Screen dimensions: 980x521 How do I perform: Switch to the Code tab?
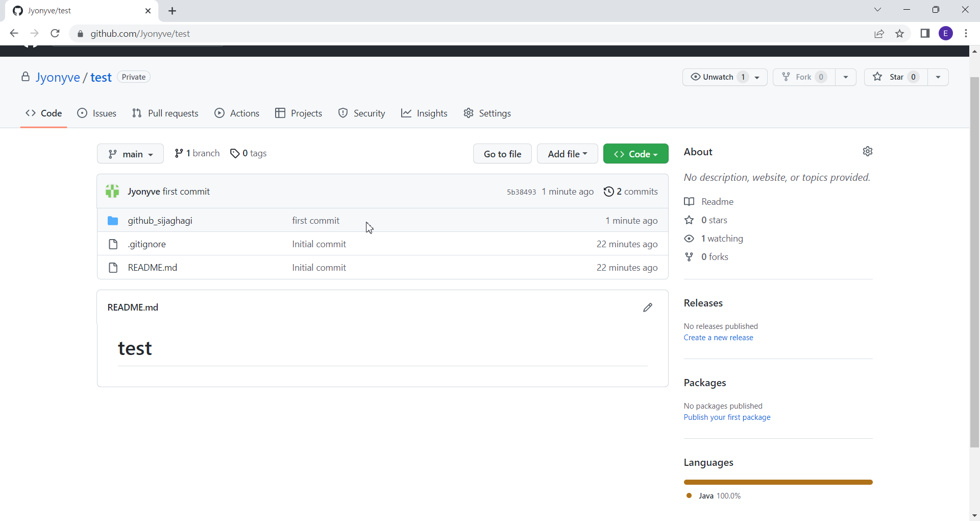coord(44,113)
